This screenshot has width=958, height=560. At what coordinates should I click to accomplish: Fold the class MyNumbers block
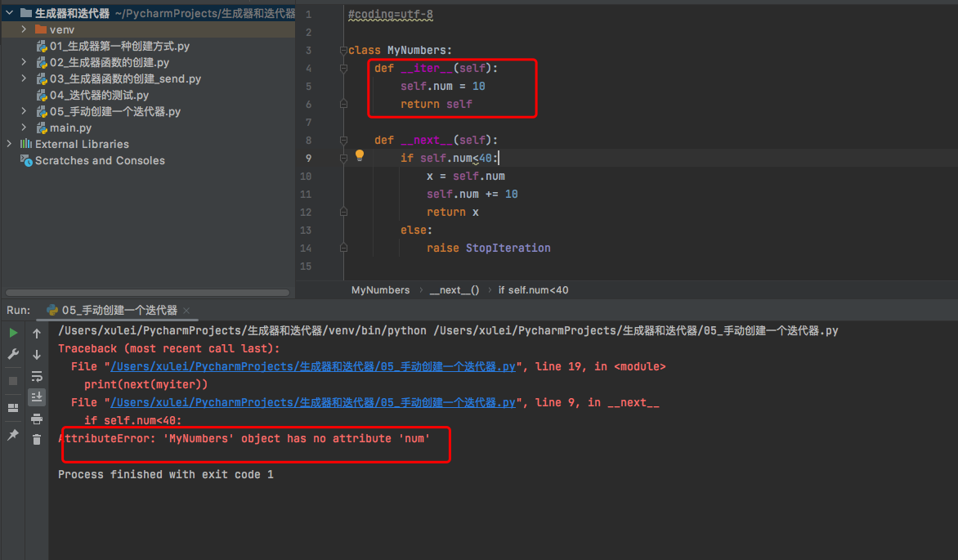coord(343,50)
